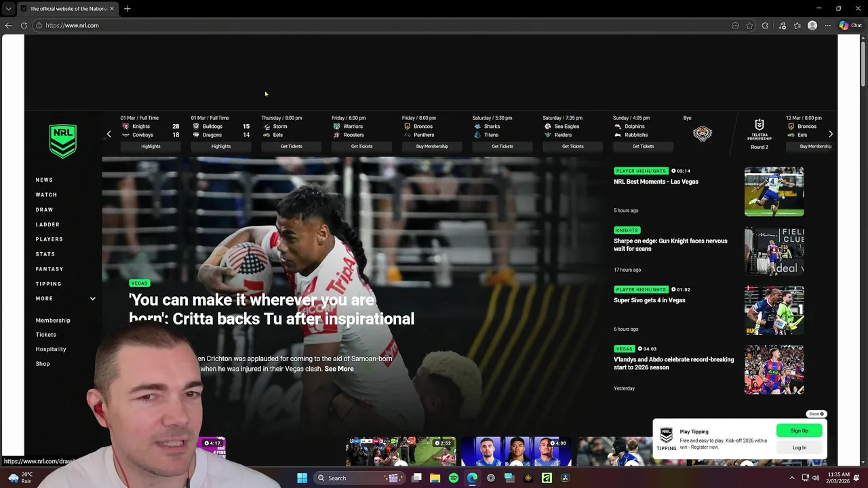Open the browser profile avatar

click(812, 25)
